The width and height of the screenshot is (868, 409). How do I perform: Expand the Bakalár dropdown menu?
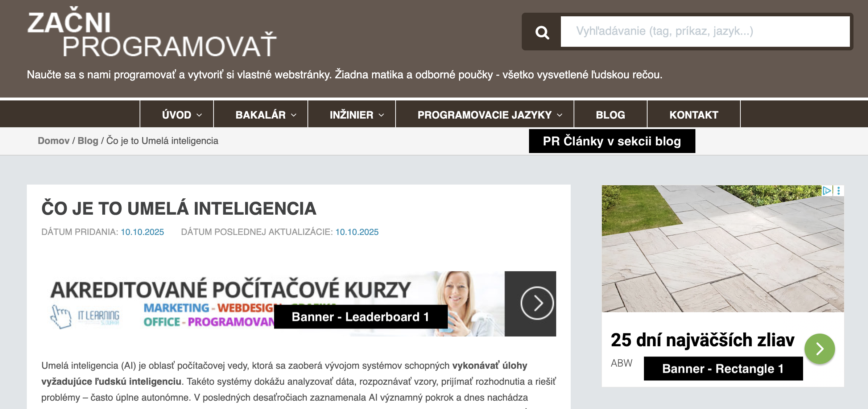[x=266, y=115]
